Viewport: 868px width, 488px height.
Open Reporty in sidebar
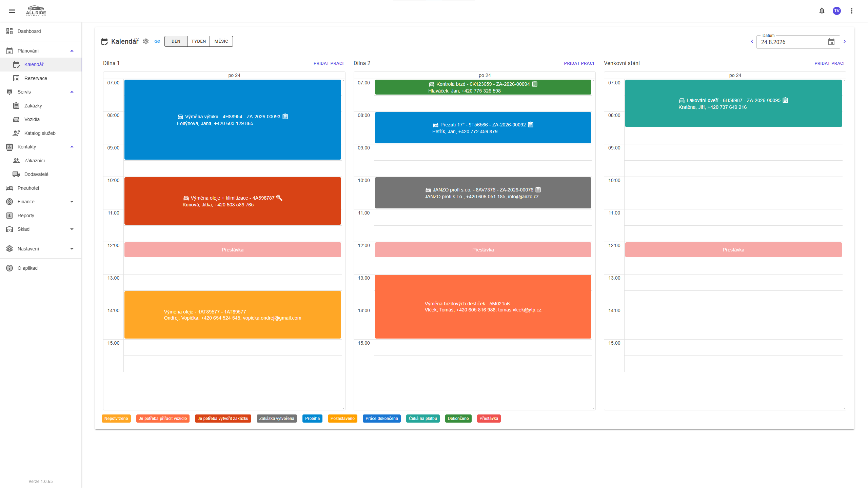[x=41, y=216]
